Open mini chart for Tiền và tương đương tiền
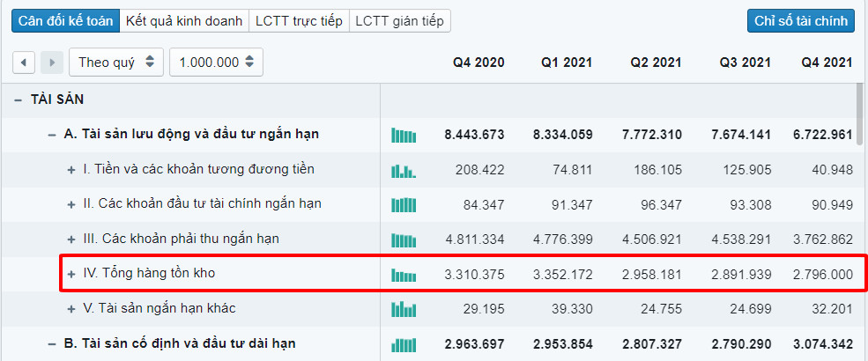This screenshot has height=361, width=868. 404,170
